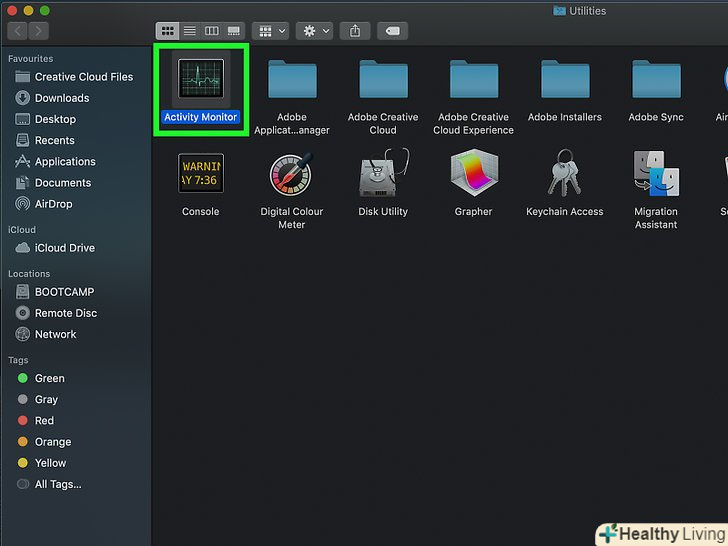Launch Keychain Access
The height and width of the screenshot is (546, 728).
click(565, 175)
